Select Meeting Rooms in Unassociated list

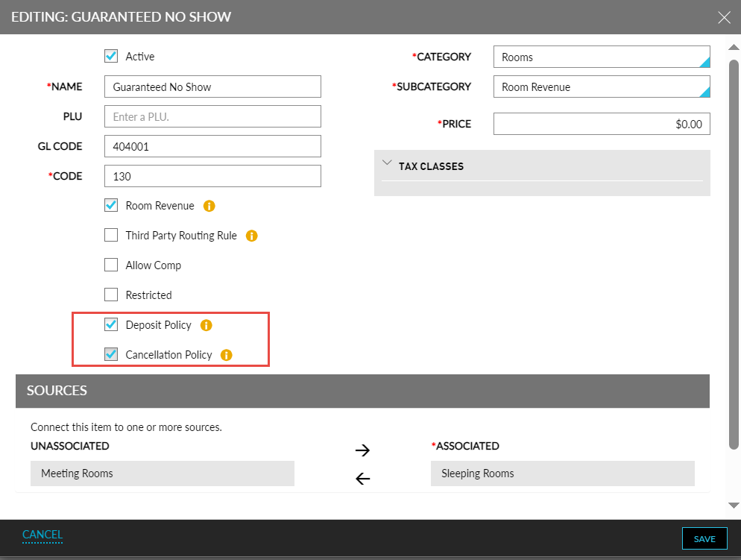[163, 474]
